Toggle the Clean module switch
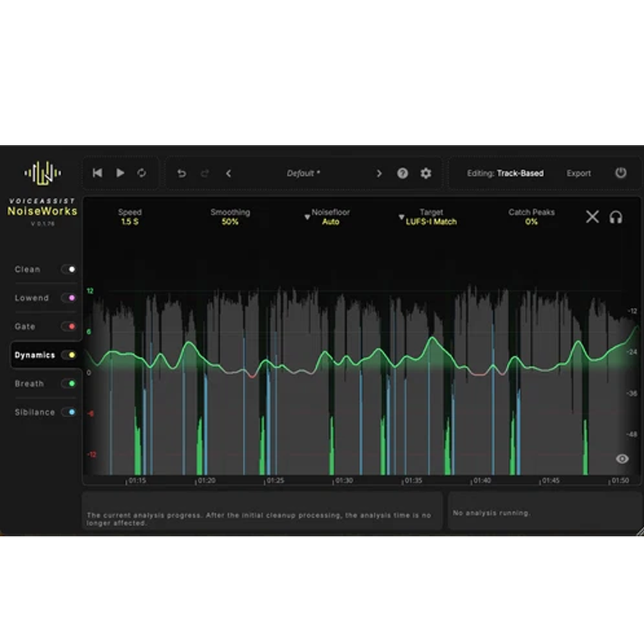 (x=69, y=269)
